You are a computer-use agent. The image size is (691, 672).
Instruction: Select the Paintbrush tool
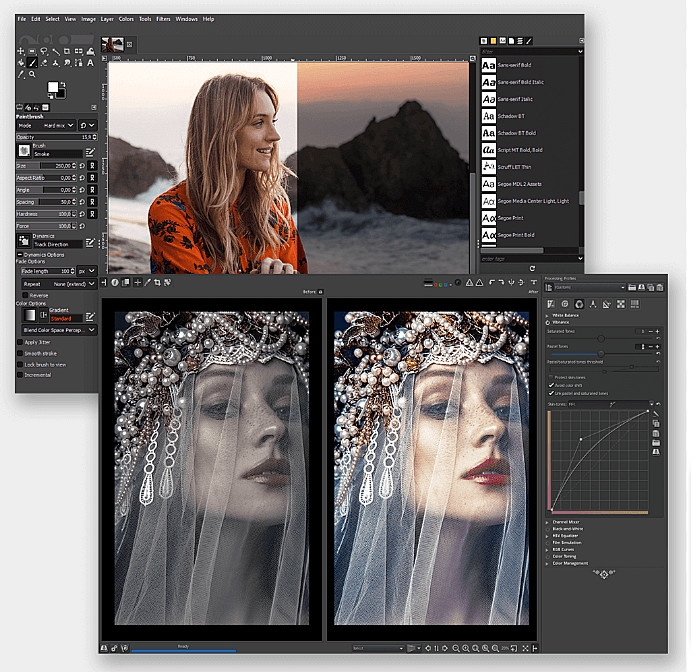click(33, 62)
